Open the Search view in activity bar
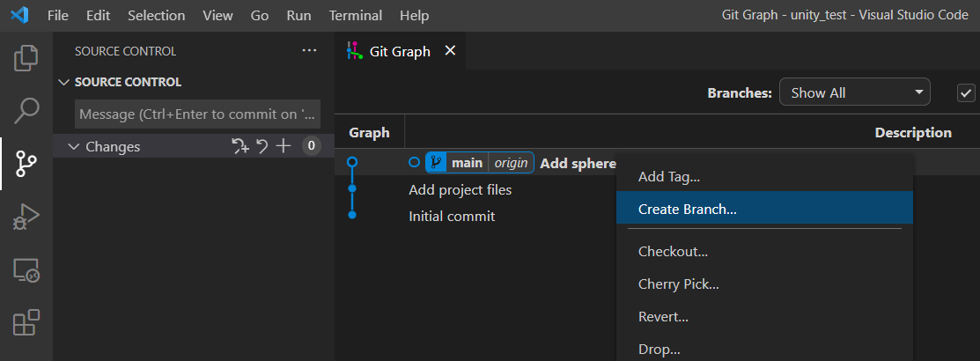This screenshot has height=361, width=980. (26, 111)
